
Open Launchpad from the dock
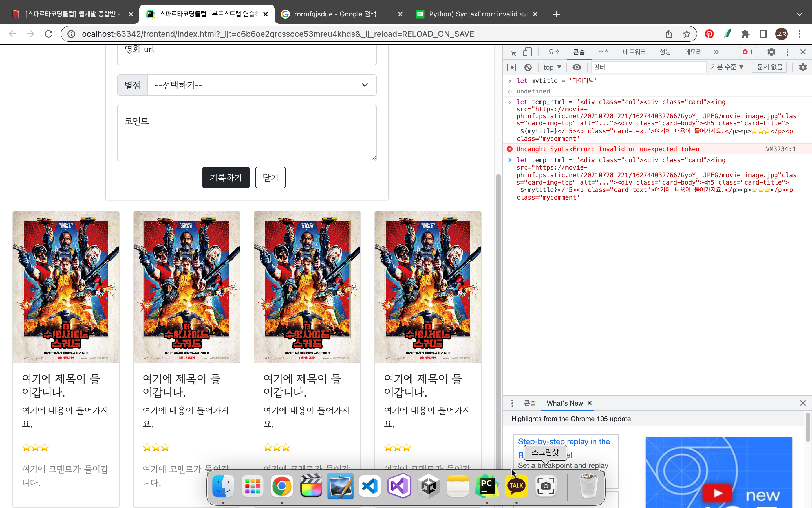point(252,486)
